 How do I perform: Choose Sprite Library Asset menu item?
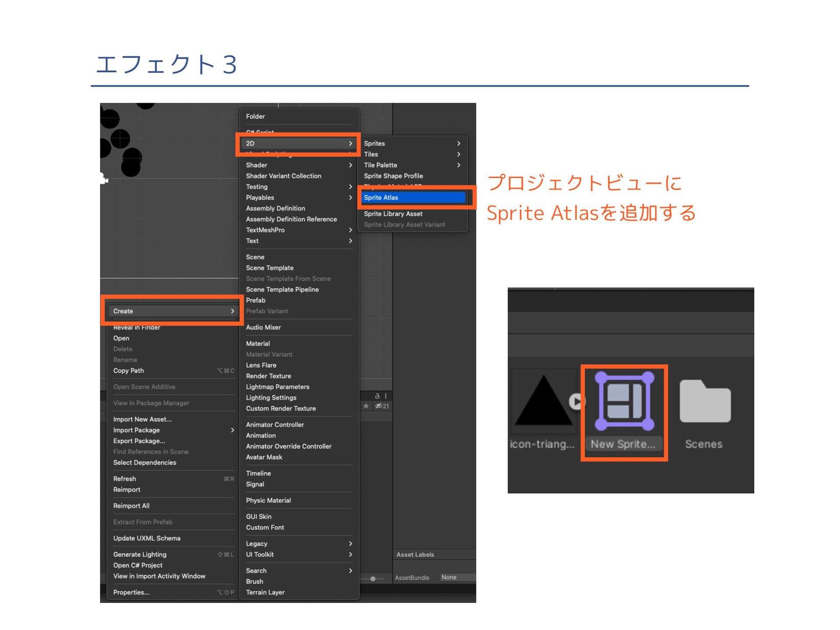click(393, 214)
